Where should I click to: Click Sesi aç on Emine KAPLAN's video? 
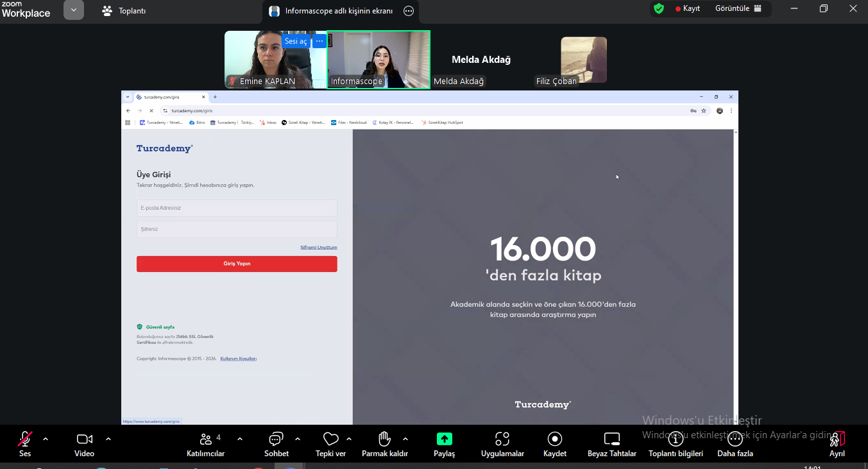click(296, 42)
